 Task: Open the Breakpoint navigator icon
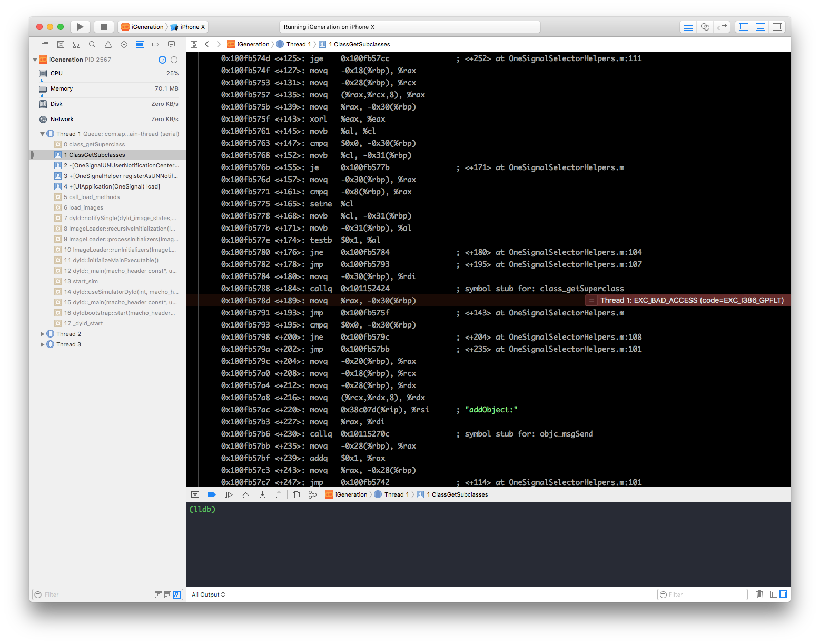tap(156, 45)
